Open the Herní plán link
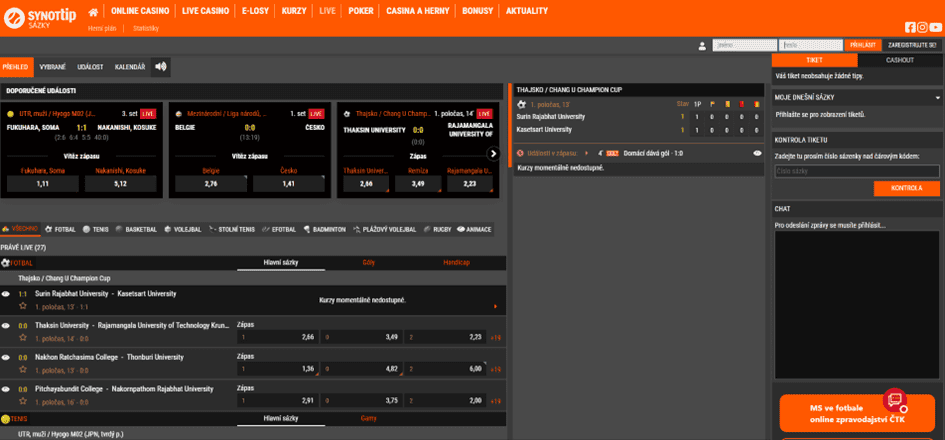 (102, 28)
